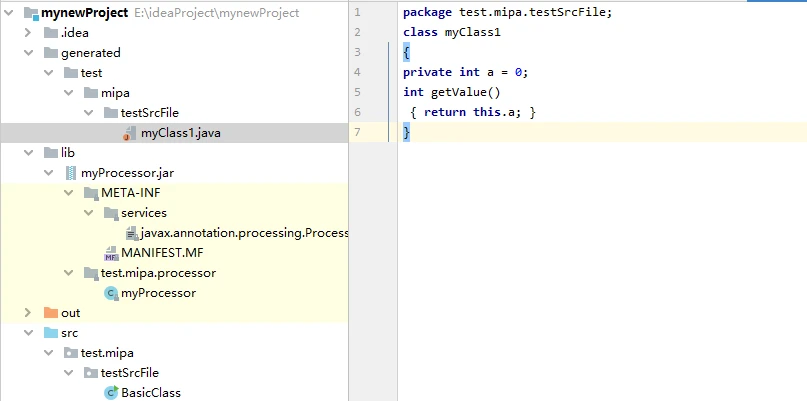The width and height of the screenshot is (807, 401).
Task: Collapse the META-INF folder arrow
Action: 69,193
